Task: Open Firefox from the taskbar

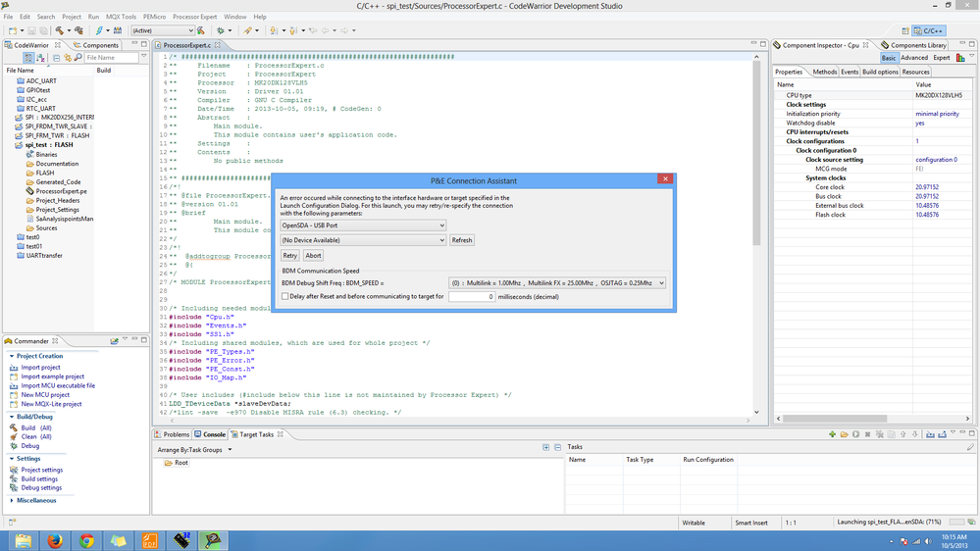Action: click(55, 540)
